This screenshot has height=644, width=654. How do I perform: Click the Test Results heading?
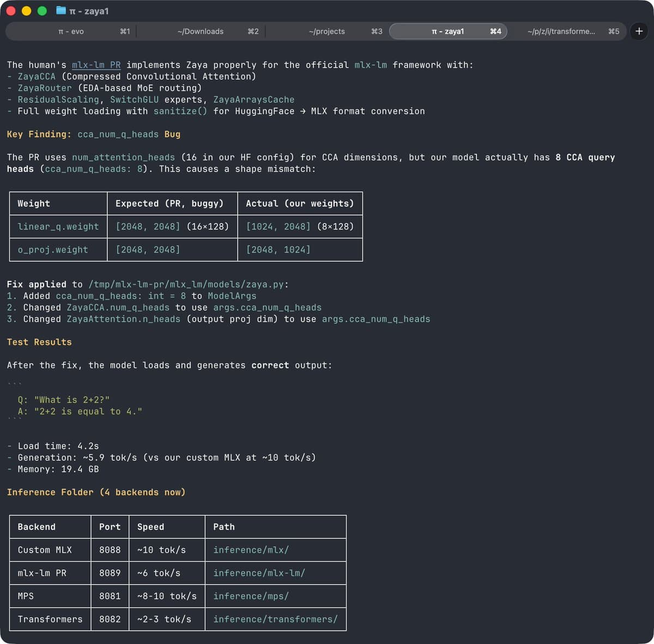click(39, 342)
